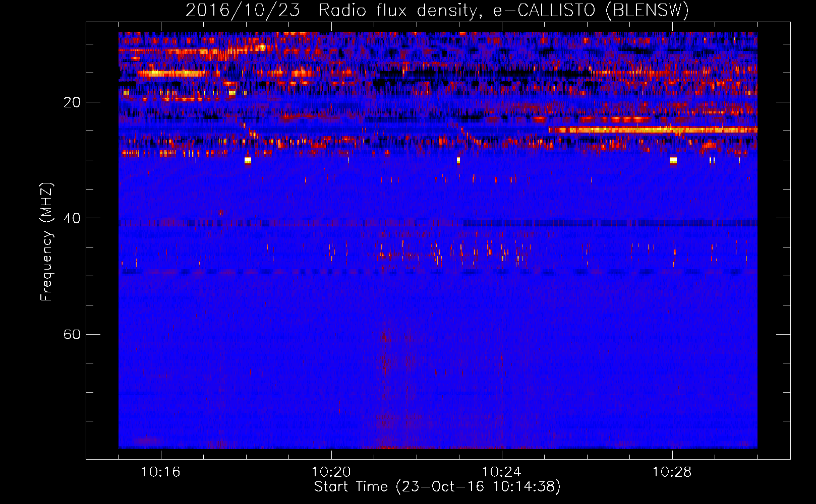Click the 20 frequency tick label
The width and height of the screenshot is (816, 504).
tap(72, 102)
